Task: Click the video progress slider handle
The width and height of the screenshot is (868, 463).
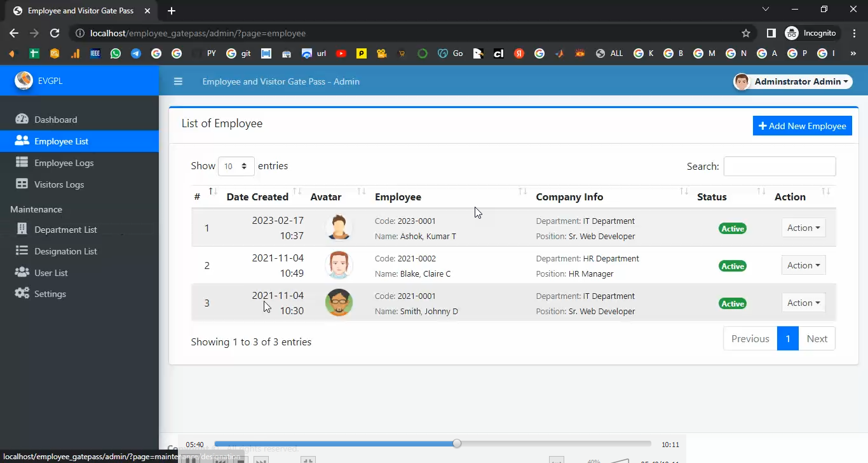Action: (x=457, y=443)
